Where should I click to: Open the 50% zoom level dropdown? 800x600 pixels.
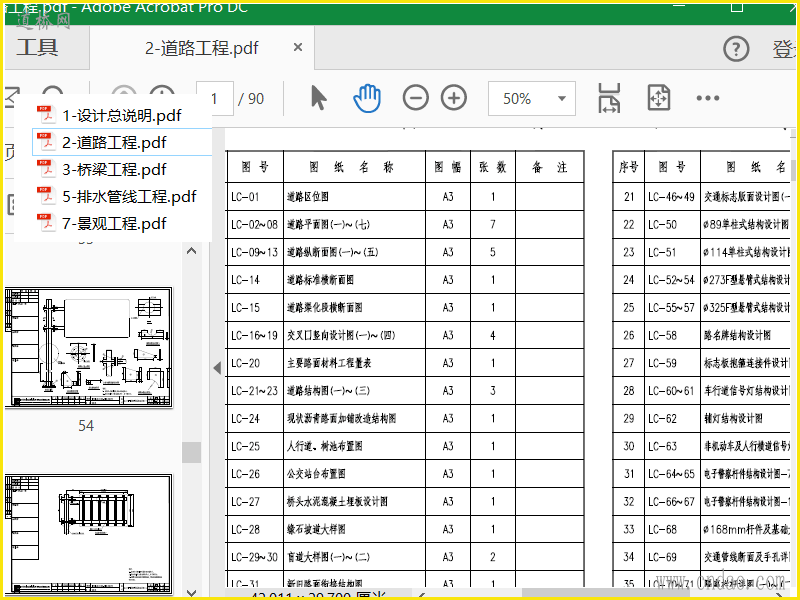point(532,98)
